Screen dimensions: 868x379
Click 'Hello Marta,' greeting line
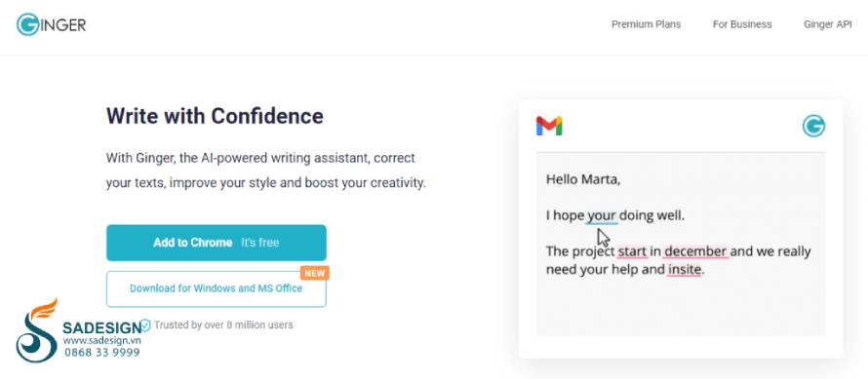pyautogui.click(x=583, y=179)
